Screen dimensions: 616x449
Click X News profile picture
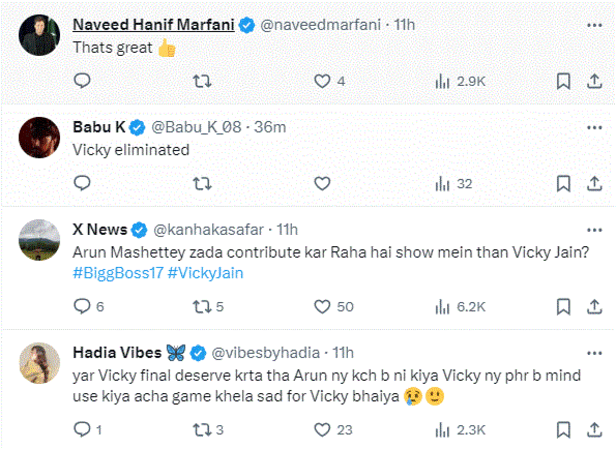click(x=38, y=238)
